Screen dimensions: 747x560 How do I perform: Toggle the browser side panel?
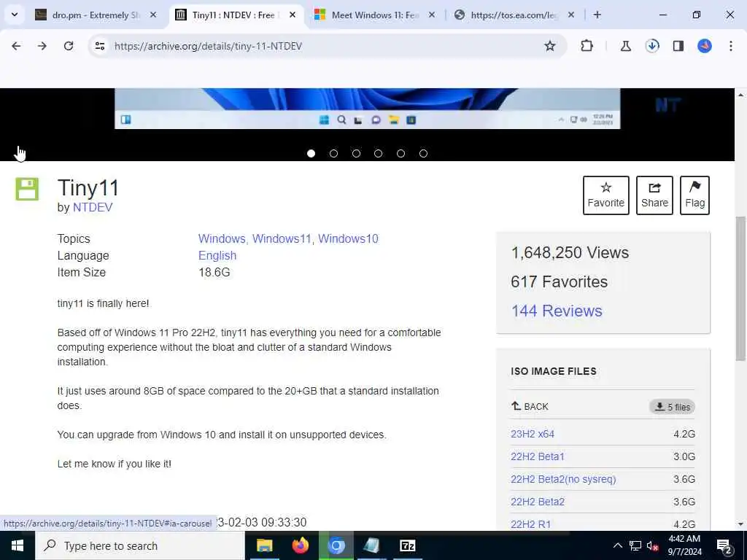pyautogui.click(x=678, y=46)
